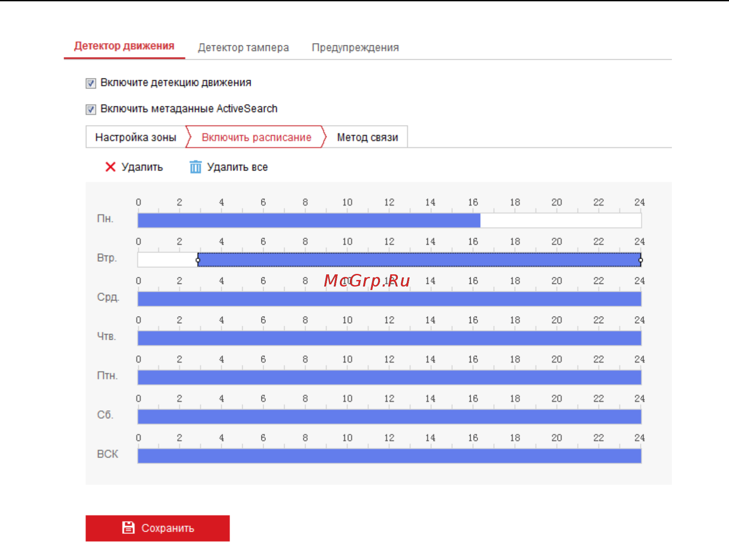The height and width of the screenshot is (560, 729).
Task: Select the Tuesday (Втр.) blue schedule segment
Action: point(419,260)
